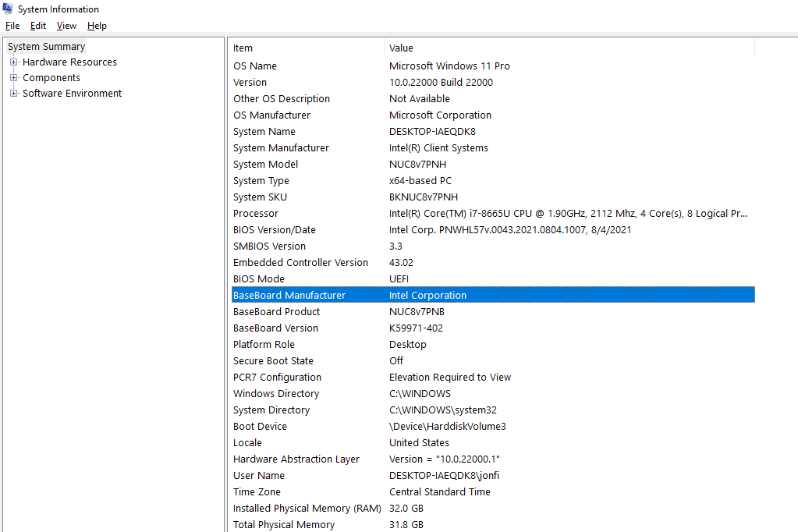Select the BIOS Mode row
Image resolution: width=798 pixels, height=532 pixels.
(x=493, y=279)
